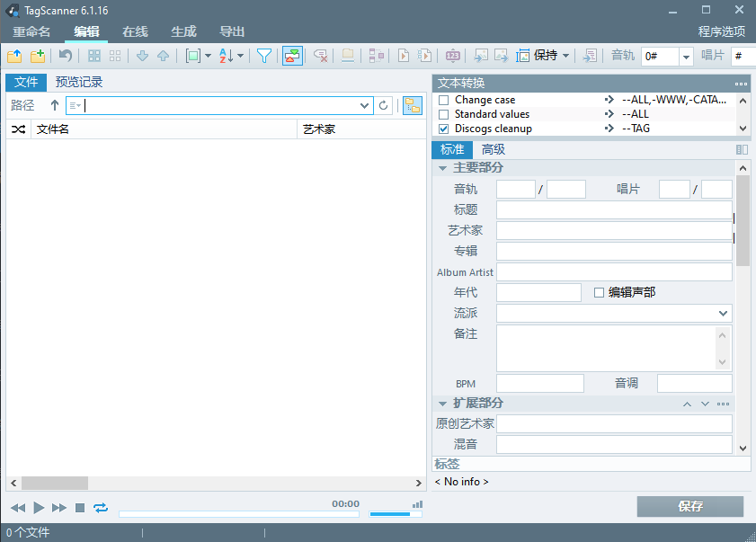Select the add folder icon
Screen dimensions: 756x542
pyautogui.click(x=37, y=56)
